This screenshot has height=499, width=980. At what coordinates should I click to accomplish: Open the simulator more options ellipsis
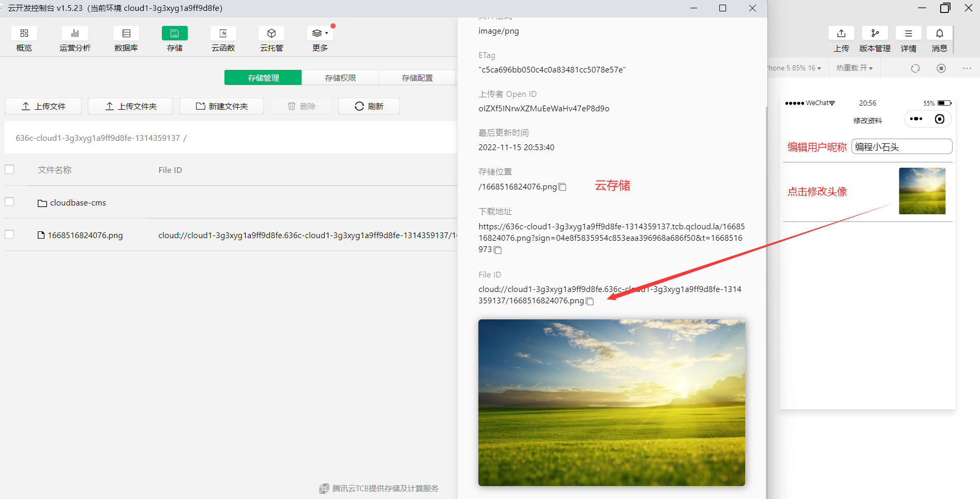(967, 68)
